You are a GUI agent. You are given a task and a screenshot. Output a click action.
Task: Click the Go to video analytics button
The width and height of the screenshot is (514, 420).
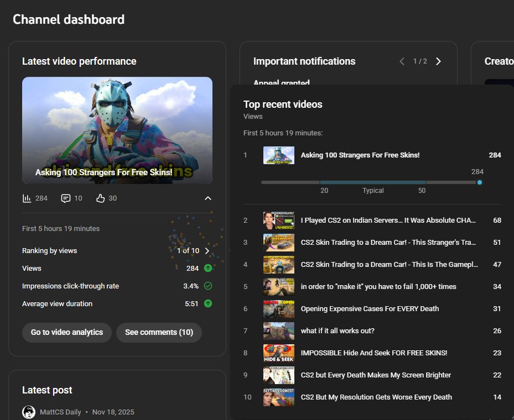[66, 332]
